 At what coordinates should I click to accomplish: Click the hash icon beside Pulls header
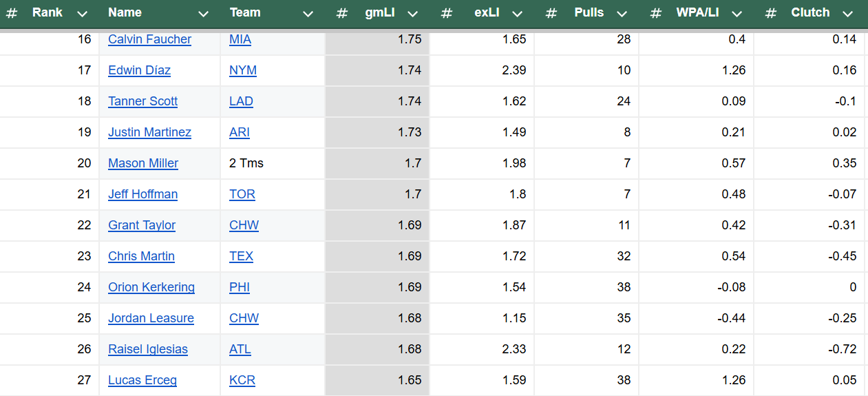coord(551,13)
